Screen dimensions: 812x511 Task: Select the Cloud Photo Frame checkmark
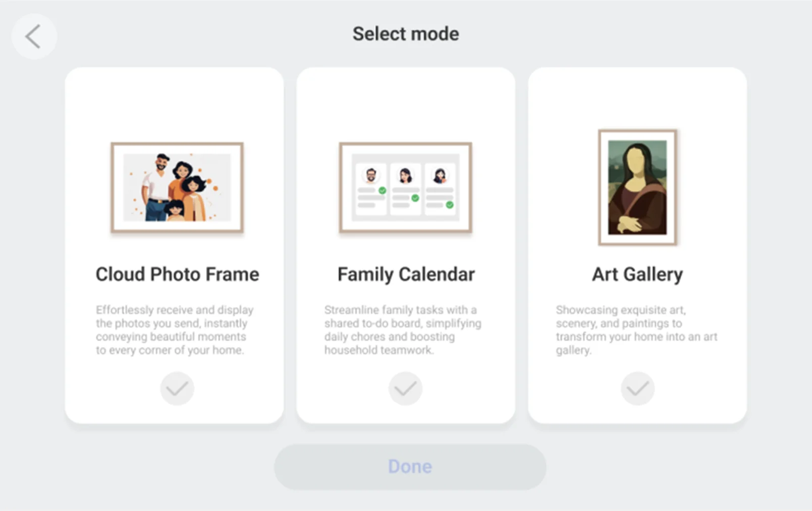(177, 388)
